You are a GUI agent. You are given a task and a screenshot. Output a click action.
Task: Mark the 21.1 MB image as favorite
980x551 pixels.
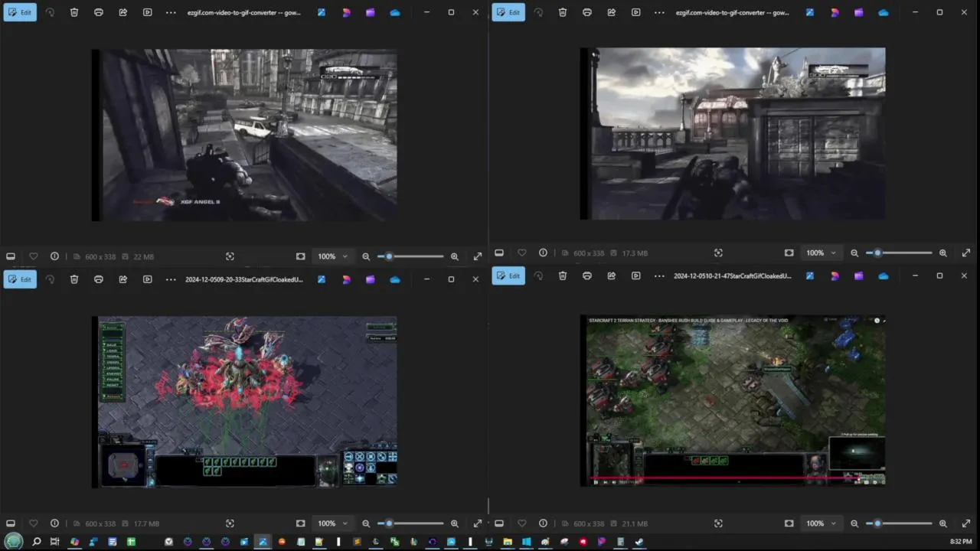[521, 523]
